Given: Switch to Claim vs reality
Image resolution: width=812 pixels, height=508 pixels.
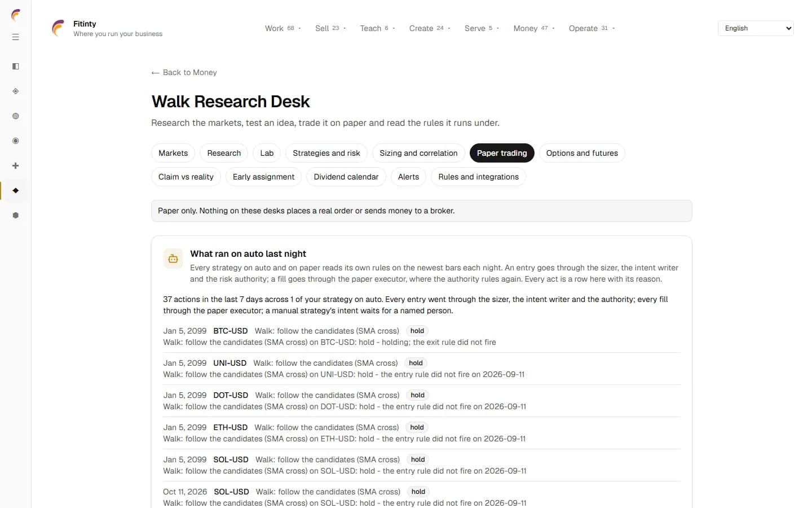Looking at the screenshot, I should pyautogui.click(x=186, y=177).
